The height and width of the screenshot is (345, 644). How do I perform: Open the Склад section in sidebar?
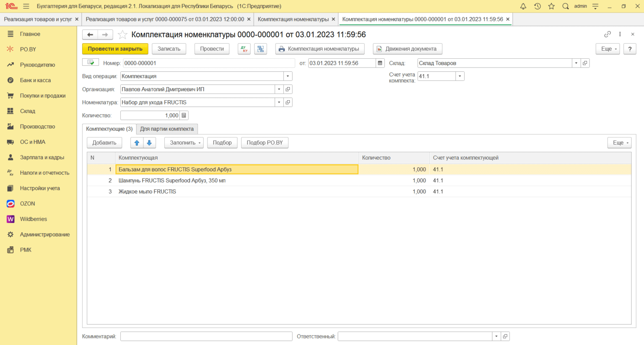pyautogui.click(x=28, y=111)
